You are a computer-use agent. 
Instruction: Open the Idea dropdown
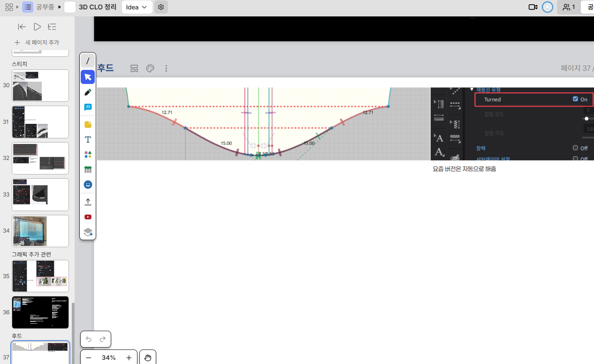coord(137,7)
